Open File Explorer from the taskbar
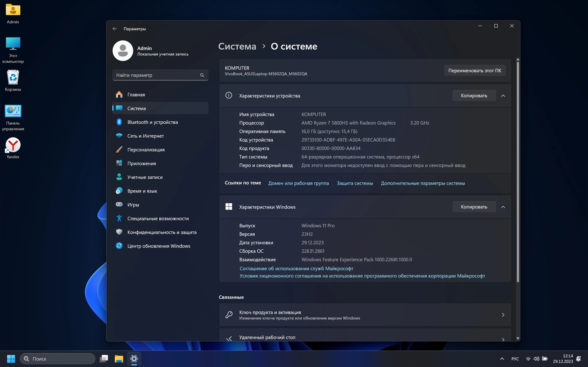The width and height of the screenshot is (588, 367). (119, 359)
